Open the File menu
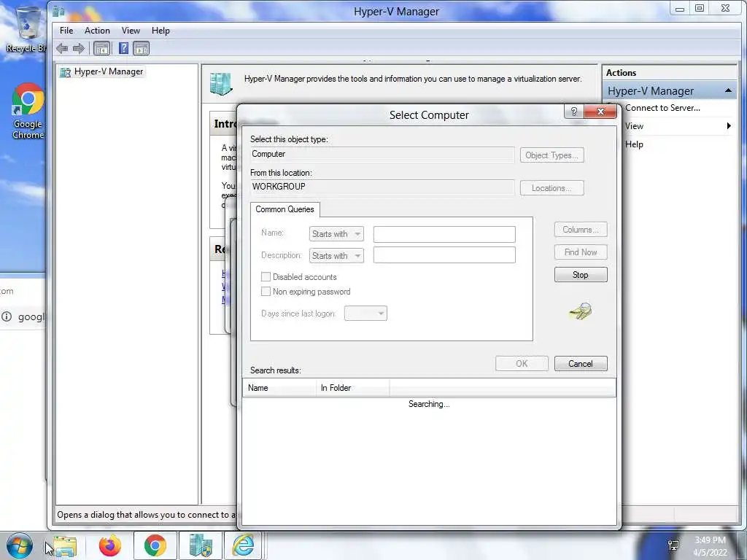747x560 pixels. [x=66, y=31]
